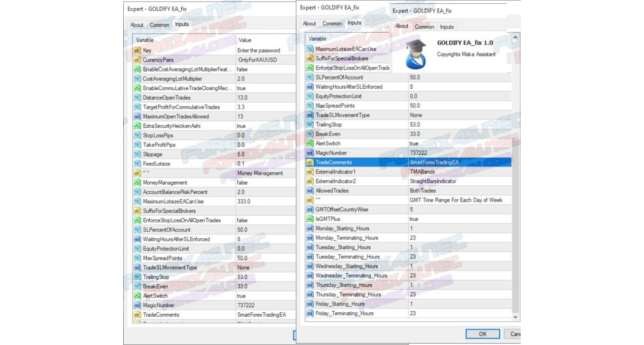Screen dimensions: 644x345
Task: Click the ExtraSecurityHeickenAshi boolean icon
Action: [137, 126]
